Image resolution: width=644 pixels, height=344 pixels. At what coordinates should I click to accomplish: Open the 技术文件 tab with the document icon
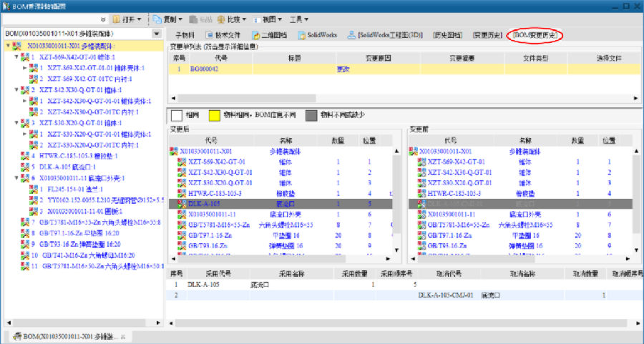pos(223,35)
